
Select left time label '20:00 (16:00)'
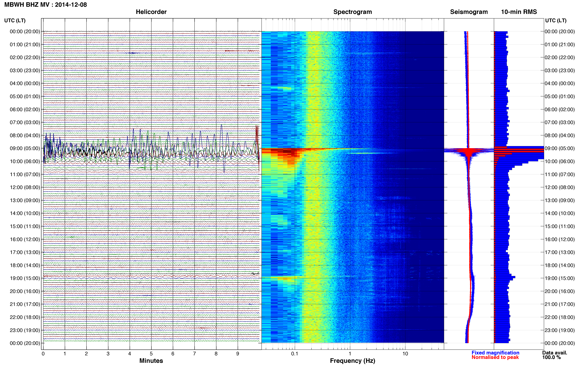click(25, 291)
